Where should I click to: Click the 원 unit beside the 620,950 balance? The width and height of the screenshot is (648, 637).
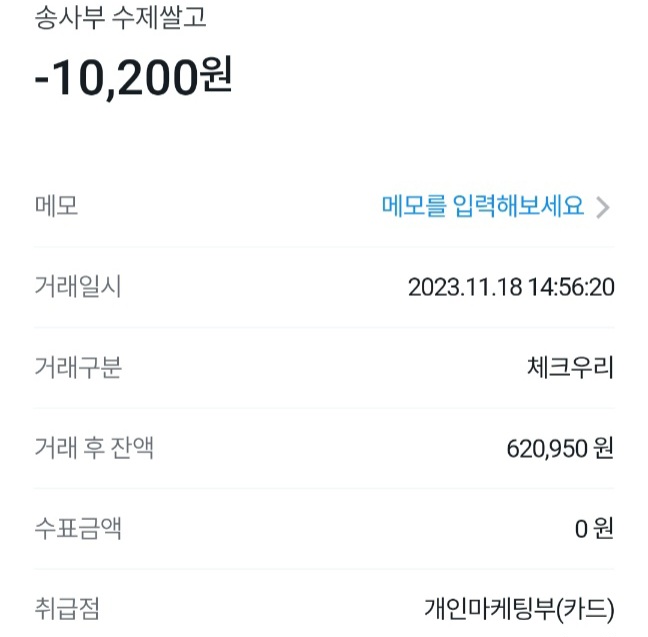603,449
